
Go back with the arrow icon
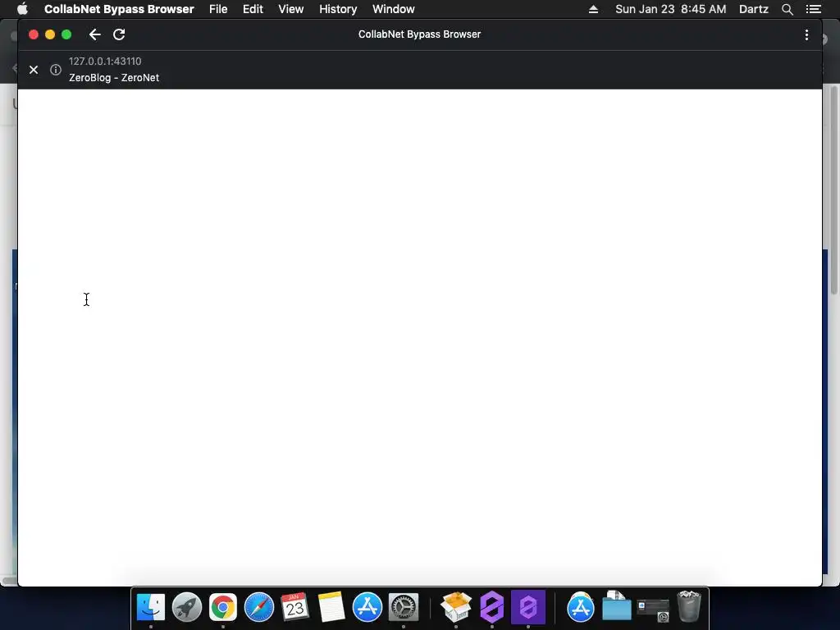[95, 34]
